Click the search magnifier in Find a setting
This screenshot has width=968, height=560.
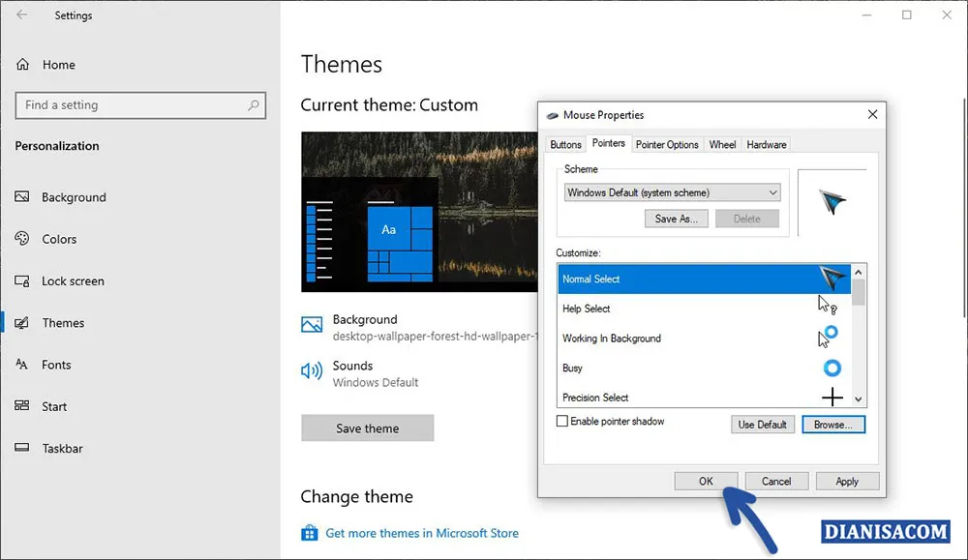(x=254, y=105)
